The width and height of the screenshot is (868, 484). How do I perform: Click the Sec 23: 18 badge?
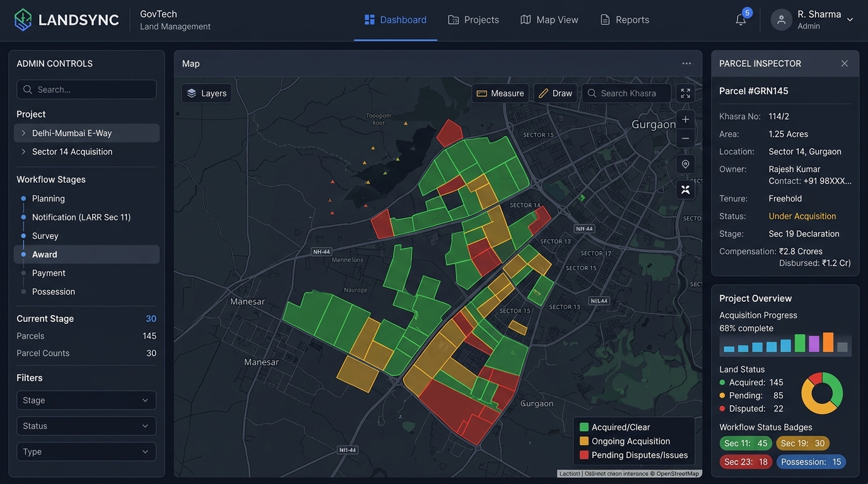pos(746,462)
